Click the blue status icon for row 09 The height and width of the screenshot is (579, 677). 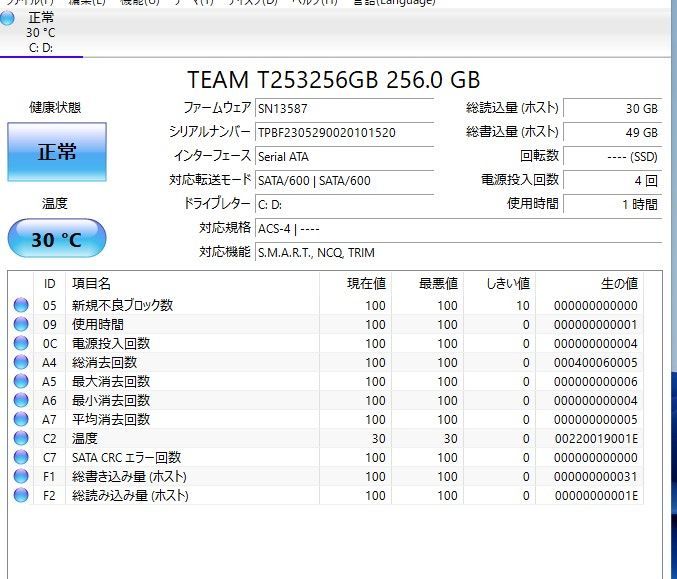click(21, 324)
